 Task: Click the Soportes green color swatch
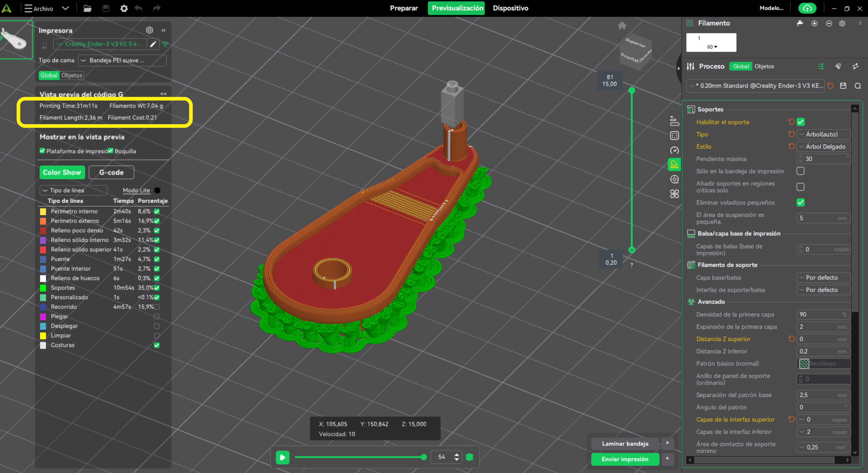pyautogui.click(x=43, y=288)
